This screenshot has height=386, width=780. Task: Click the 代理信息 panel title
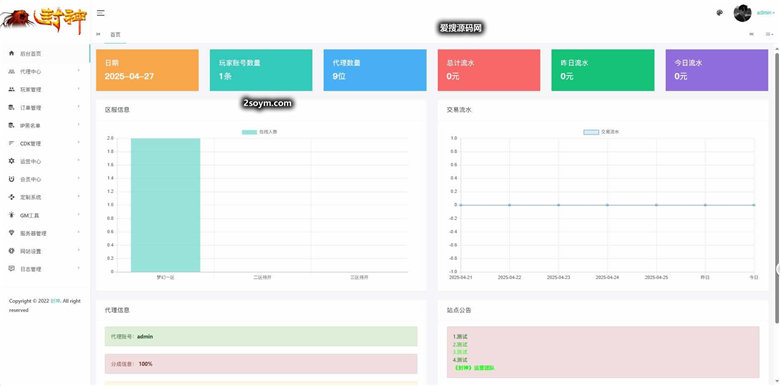click(x=117, y=310)
